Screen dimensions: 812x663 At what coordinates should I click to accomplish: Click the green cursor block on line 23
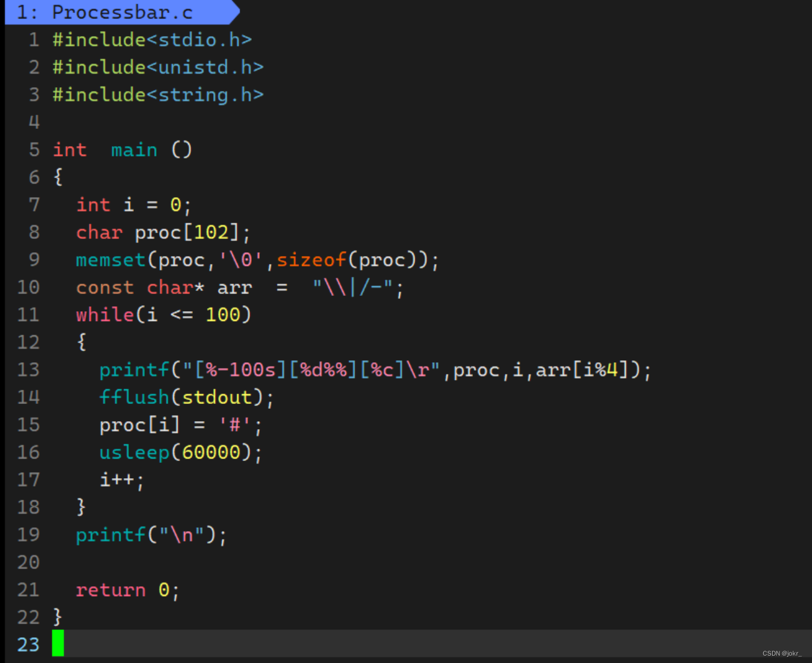point(58,643)
